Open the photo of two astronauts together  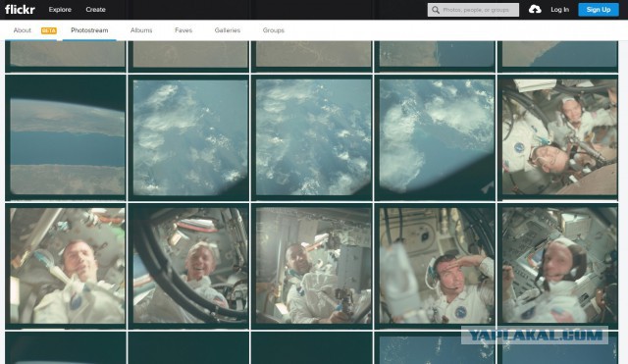pos(558,137)
